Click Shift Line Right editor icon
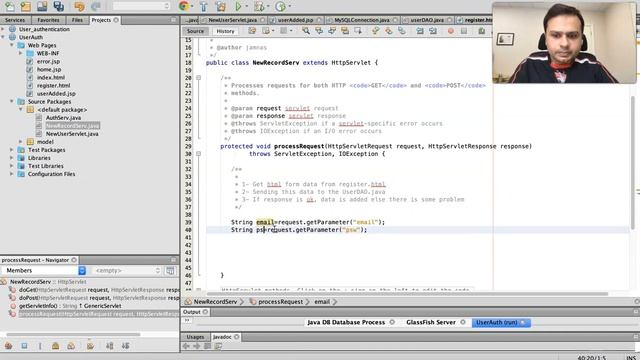The width and height of the screenshot is (640, 360). point(433,31)
